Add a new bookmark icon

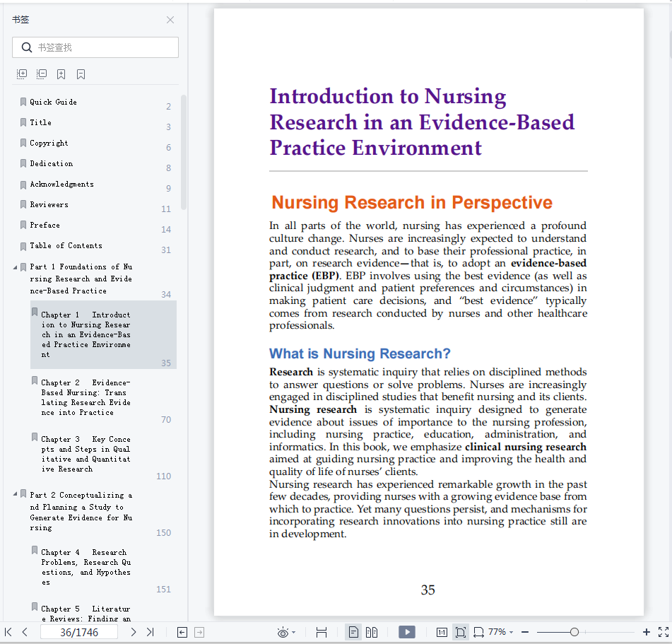61,74
